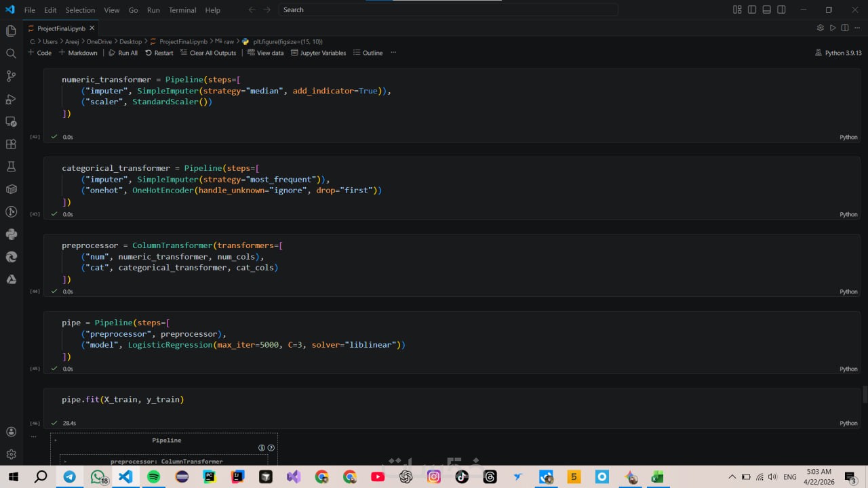868x488 pixels.
Task: Open Spotify from the taskbar
Action: tap(154, 477)
